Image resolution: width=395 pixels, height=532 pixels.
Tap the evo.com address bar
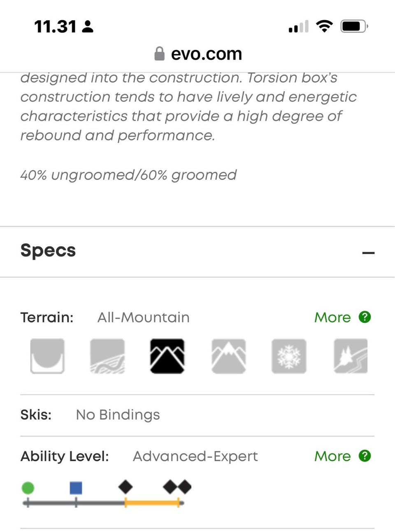(x=206, y=54)
